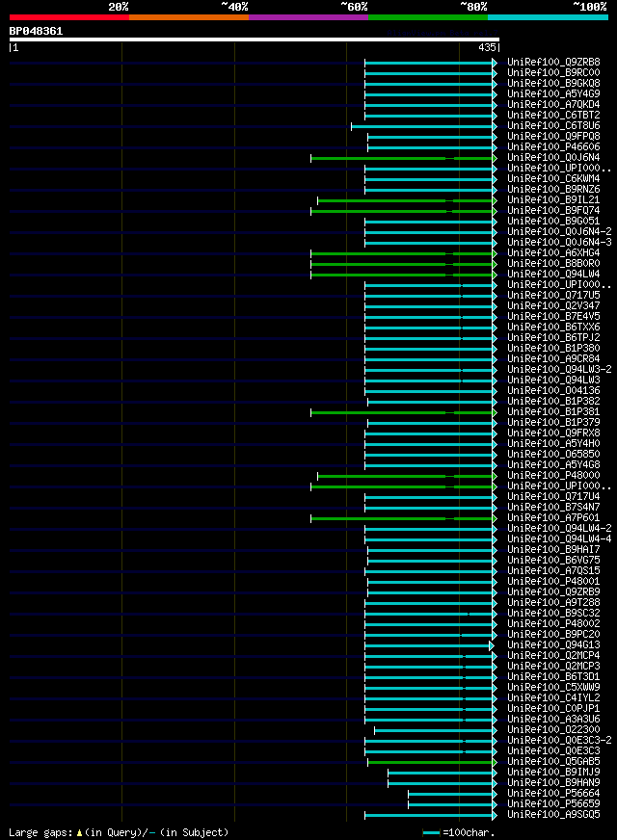Select the UniRef100_C5XWW9 label
617x840 pixels.
(553, 688)
